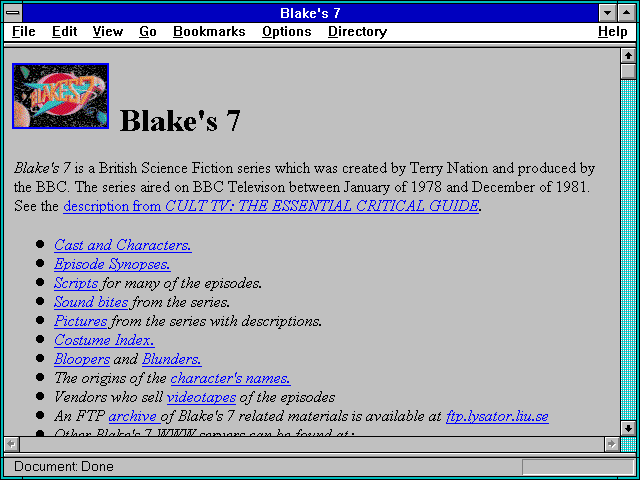The height and width of the screenshot is (480, 640).
Task: Click the Blake's 7 page heading
Action: [180, 121]
